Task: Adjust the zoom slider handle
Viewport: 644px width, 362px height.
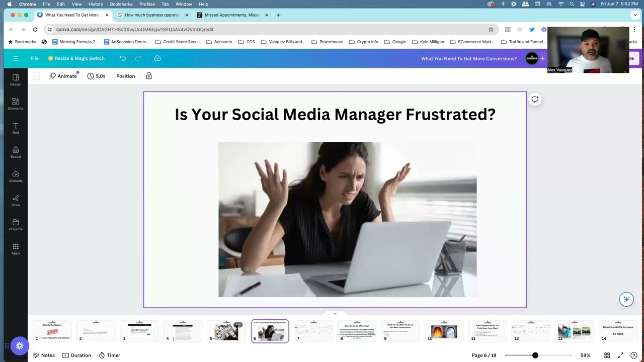Action: pyautogui.click(x=535, y=355)
